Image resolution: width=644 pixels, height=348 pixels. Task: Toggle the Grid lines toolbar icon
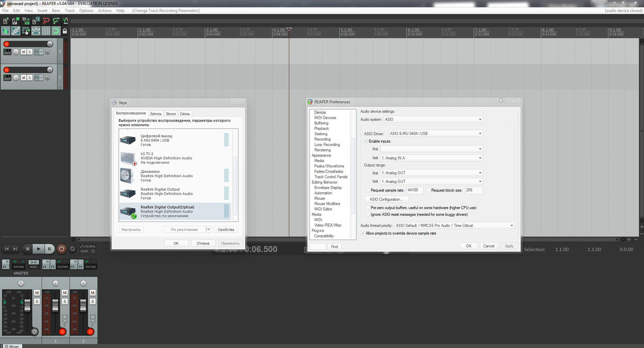[46, 31]
